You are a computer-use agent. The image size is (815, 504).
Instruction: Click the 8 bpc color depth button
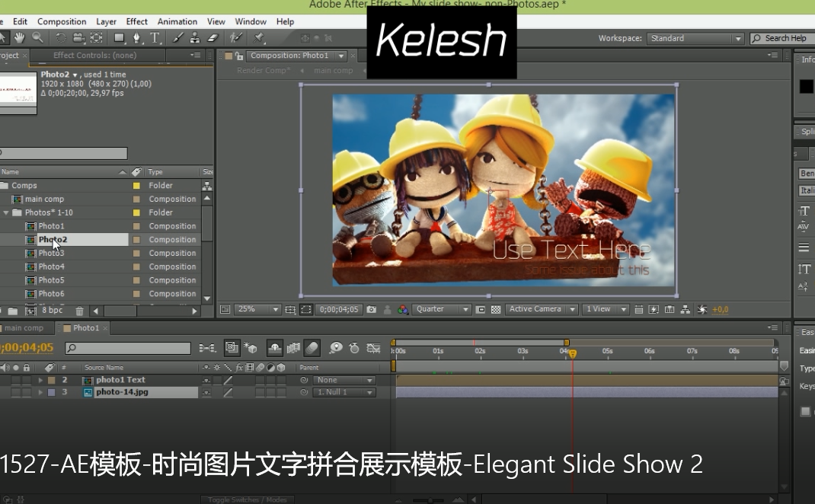(x=52, y=310)
